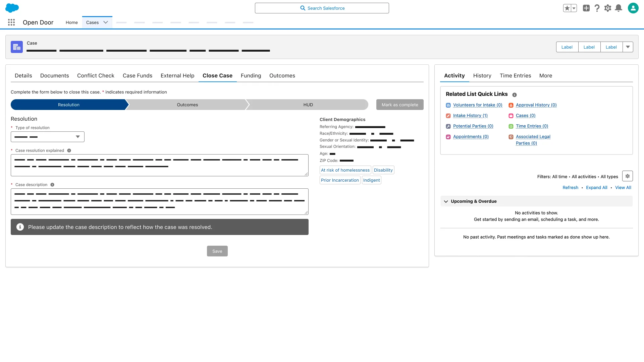
Task: Open the Conflict Check tab
Action: (x=96, y=76)
